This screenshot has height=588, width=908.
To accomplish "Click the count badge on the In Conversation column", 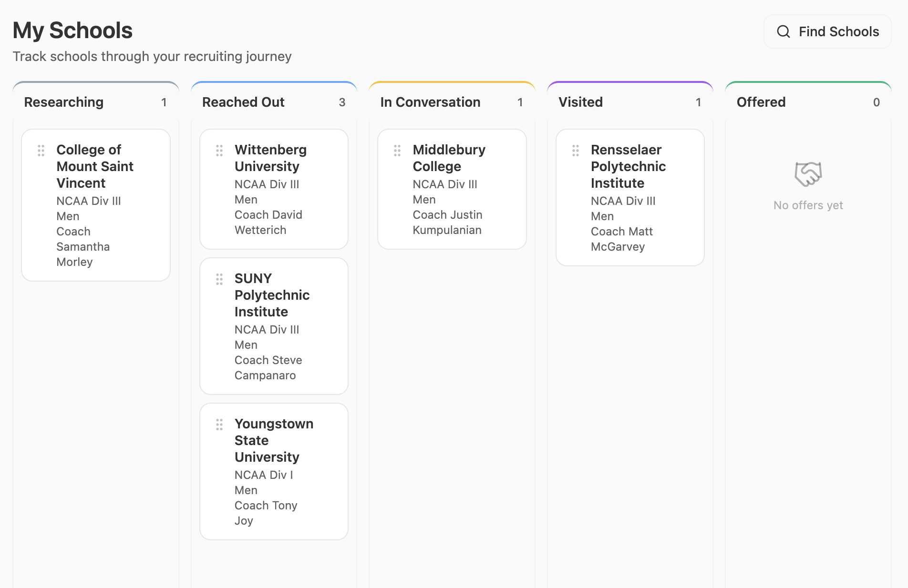I will point(520,102).
